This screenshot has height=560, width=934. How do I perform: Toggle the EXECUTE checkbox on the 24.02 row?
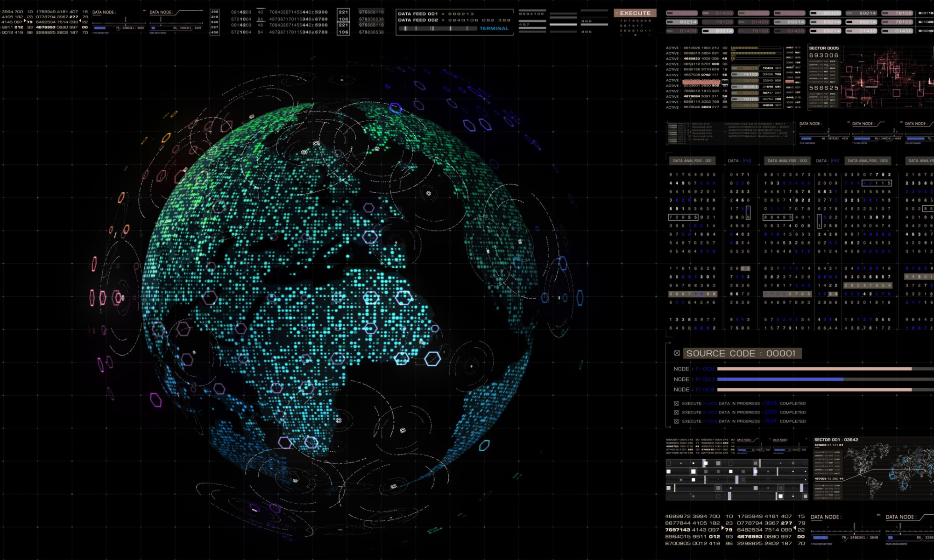676,413
